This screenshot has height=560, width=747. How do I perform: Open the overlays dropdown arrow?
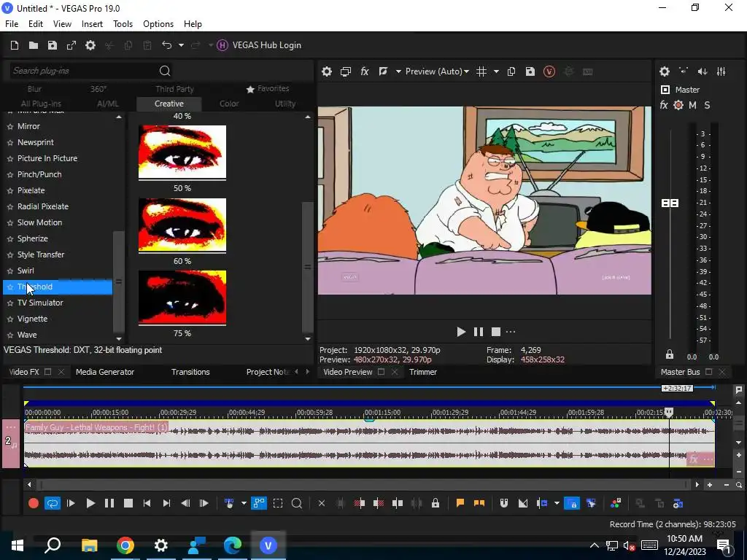pyautogui.click(x=496, y=71)
